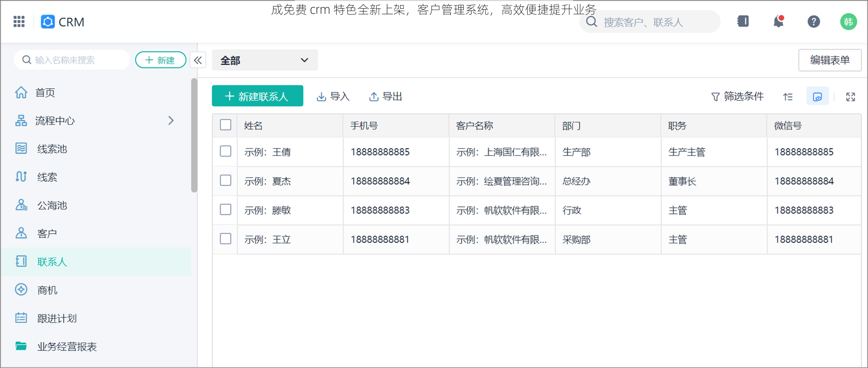Screen dimensions: 868x368
Task: Check the row for 示例: 滕敏
Action: pos(226,209)
